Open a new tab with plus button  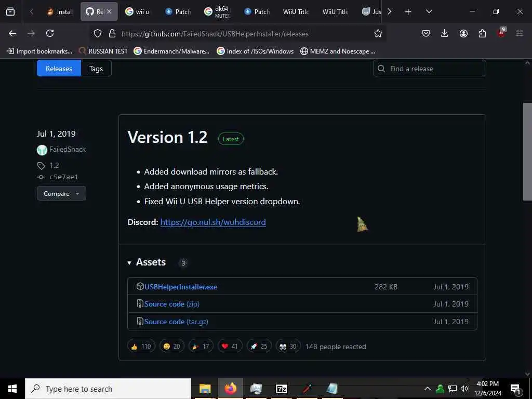pyautogui.click(x=408, y=12)
